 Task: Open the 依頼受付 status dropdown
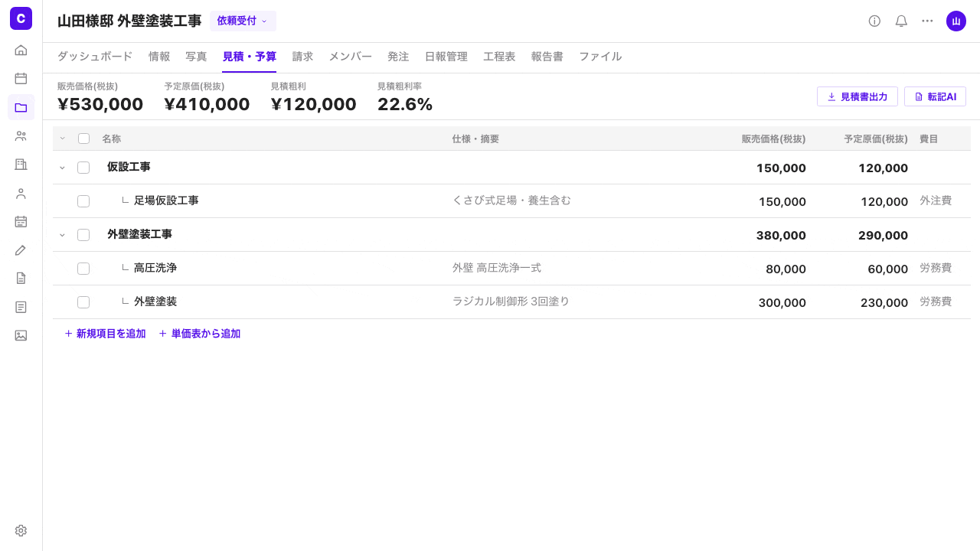point(243,21)
